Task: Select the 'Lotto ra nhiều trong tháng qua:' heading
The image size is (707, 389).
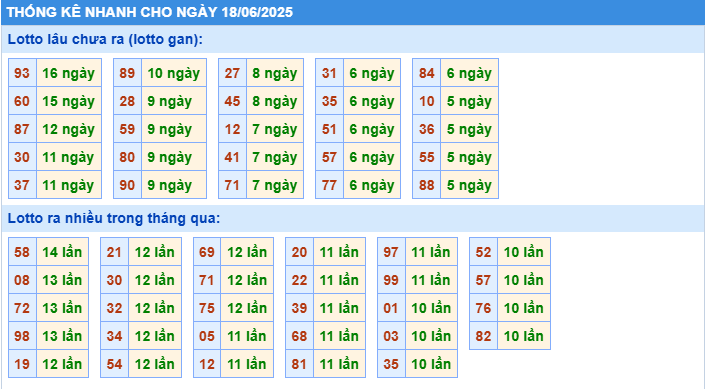Action: [x=114, y=218]
